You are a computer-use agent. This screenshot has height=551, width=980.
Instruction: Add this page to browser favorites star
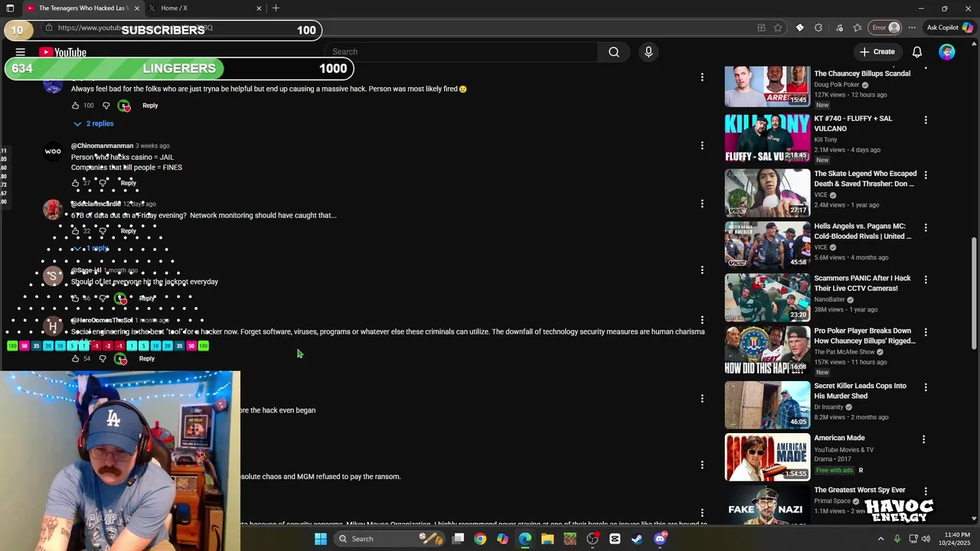[x=778, y=28]
